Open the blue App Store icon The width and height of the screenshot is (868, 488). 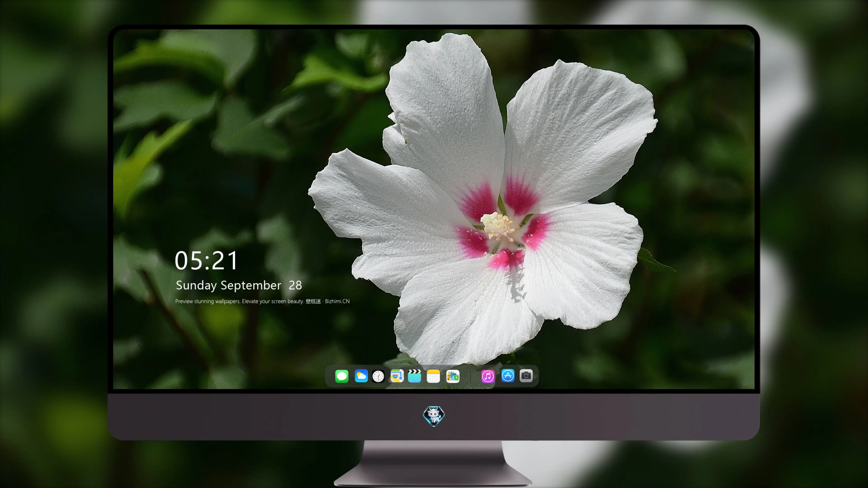tap(508, 375)
